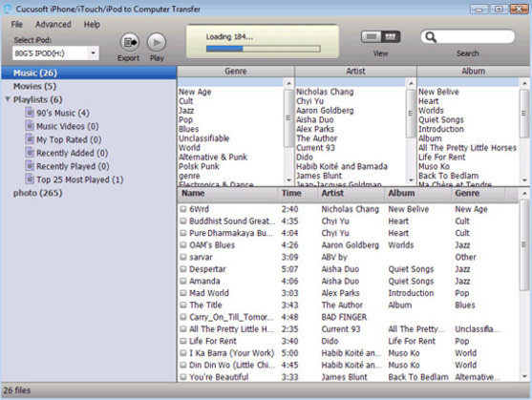This screenshot has width=532, height=400.
Task: Switch to browser column view icon
Action: tap(391, 36)
